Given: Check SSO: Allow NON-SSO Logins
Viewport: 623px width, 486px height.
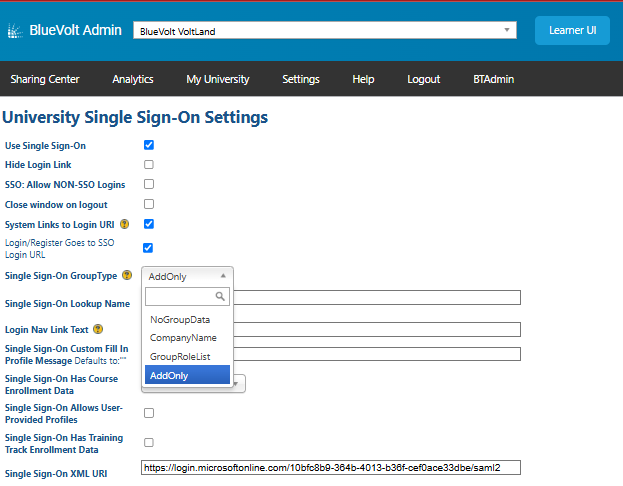Looking at the screenshot, I should pos(149,184).
